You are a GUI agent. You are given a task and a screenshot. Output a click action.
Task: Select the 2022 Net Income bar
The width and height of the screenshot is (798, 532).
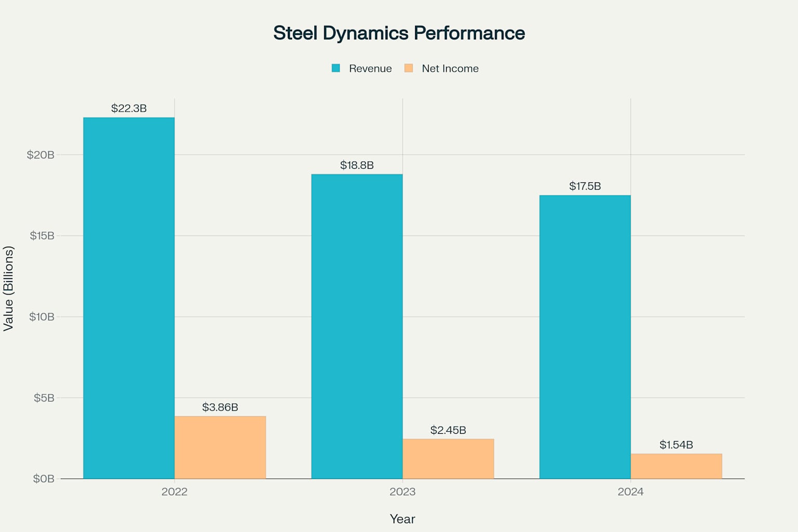click(220, 447)
